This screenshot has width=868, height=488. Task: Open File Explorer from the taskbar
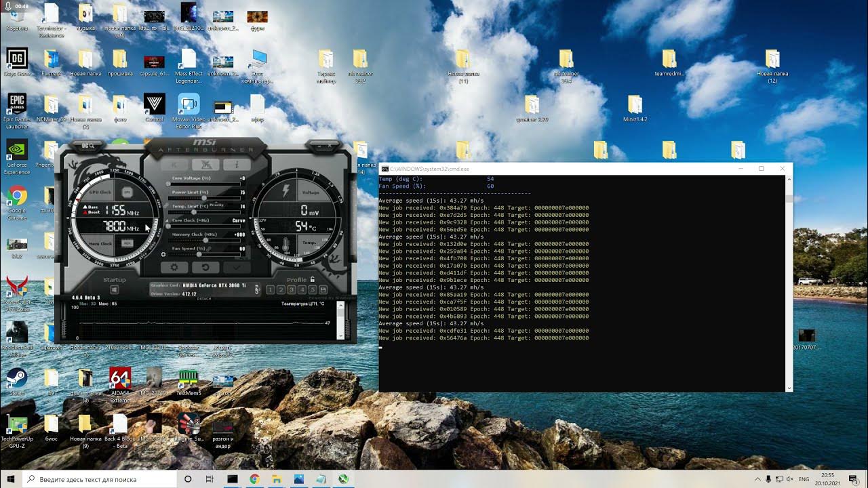[277, 479]
